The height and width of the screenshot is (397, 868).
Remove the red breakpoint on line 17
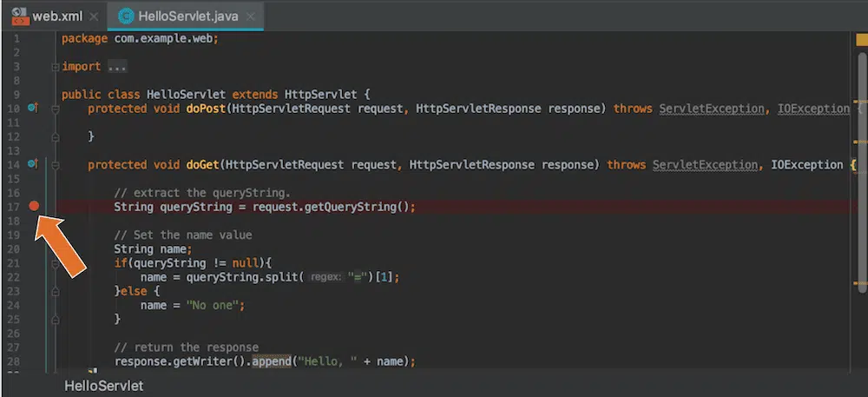pos(34,206)
